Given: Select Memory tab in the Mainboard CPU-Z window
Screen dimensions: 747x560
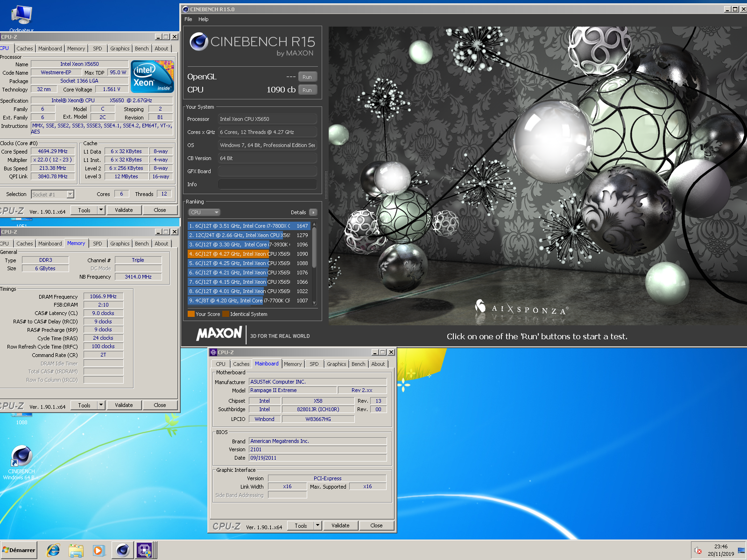Looking at the screenshot, I should (293, 364).
